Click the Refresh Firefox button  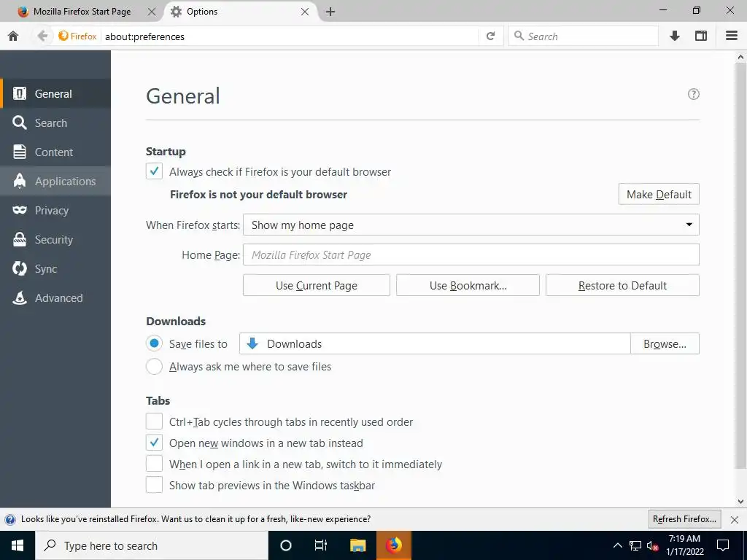tap(684, 519)
